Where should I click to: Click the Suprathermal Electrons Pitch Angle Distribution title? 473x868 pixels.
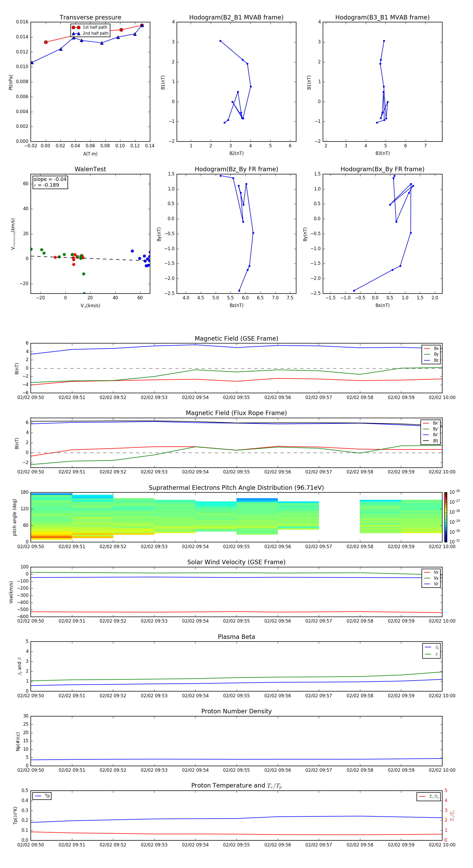coord(236,488)
